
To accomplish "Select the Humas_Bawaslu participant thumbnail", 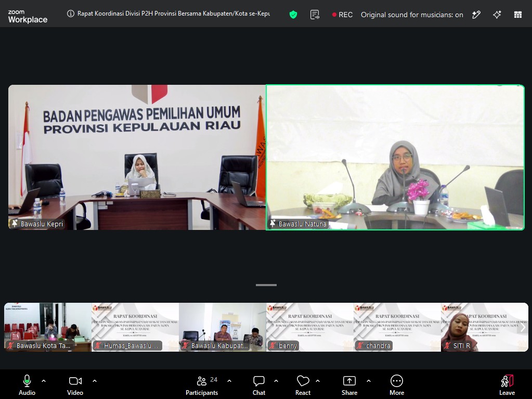I will point(135,327).
